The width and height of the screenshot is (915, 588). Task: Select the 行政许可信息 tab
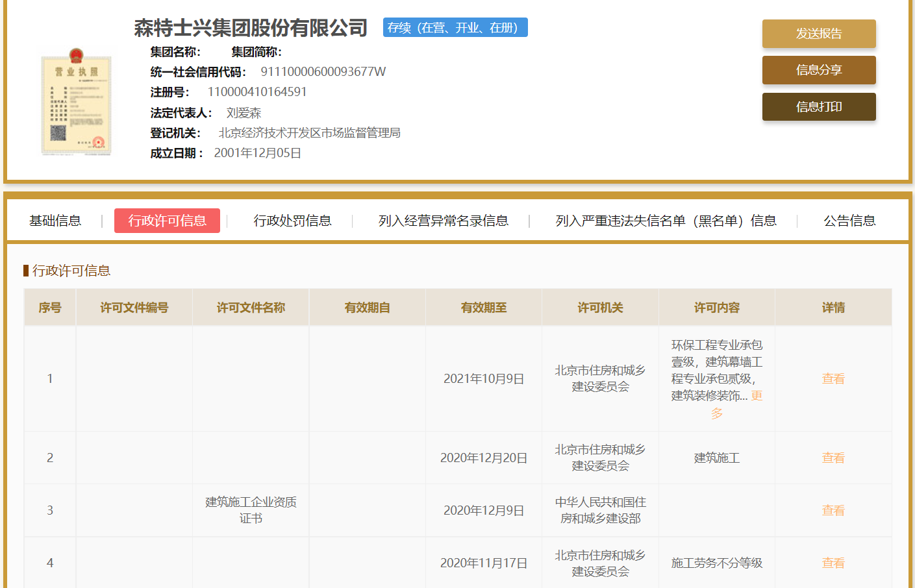coord(167,221)
